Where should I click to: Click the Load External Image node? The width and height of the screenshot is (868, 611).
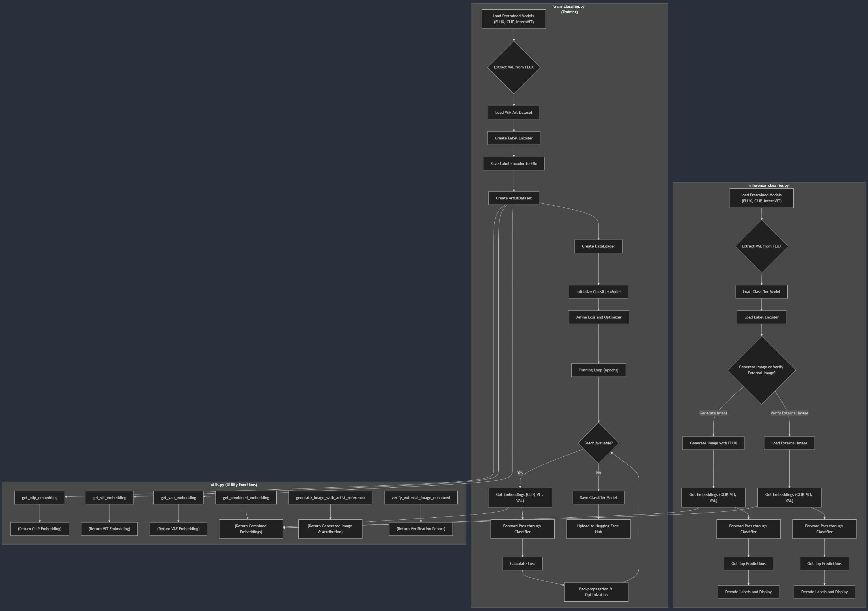(x=789, y=443)
